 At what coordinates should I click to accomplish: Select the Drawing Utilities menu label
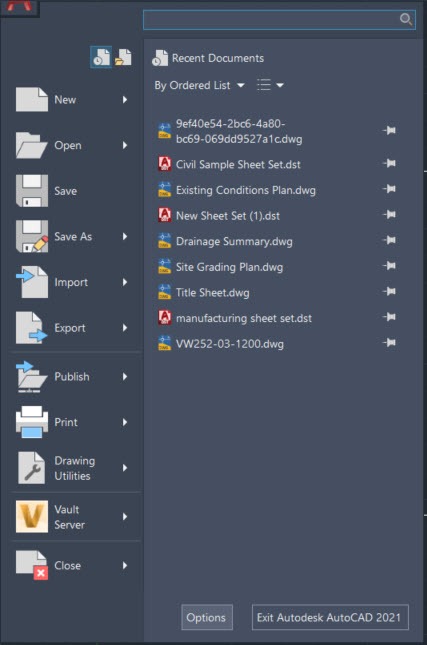coord(74,468)
